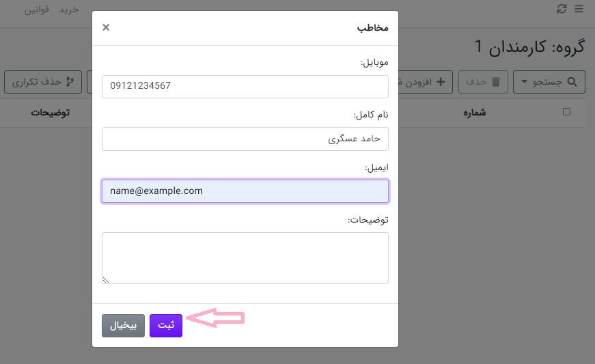Image resolution: width=595 pixels, height=364 pixels.
Task: Click the textarea resize handle corner
Action: (106, 279)
